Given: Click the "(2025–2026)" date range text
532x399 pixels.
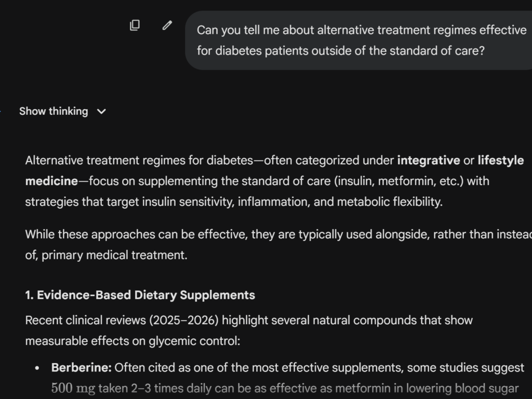Looking at the screenshot, I should [x=184, y=320].
